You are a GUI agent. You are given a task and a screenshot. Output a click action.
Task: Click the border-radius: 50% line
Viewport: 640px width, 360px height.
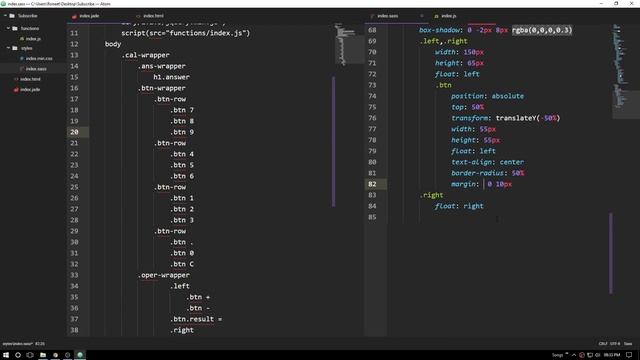point(487,173)
